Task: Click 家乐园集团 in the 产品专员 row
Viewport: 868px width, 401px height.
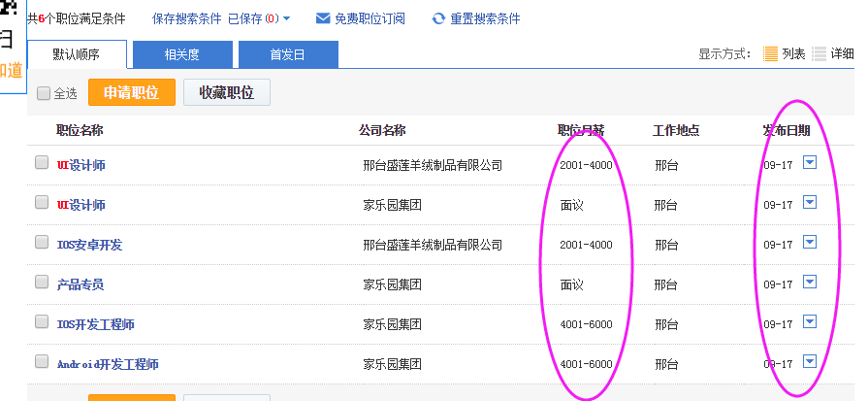Action: click(x=393, y=284)
